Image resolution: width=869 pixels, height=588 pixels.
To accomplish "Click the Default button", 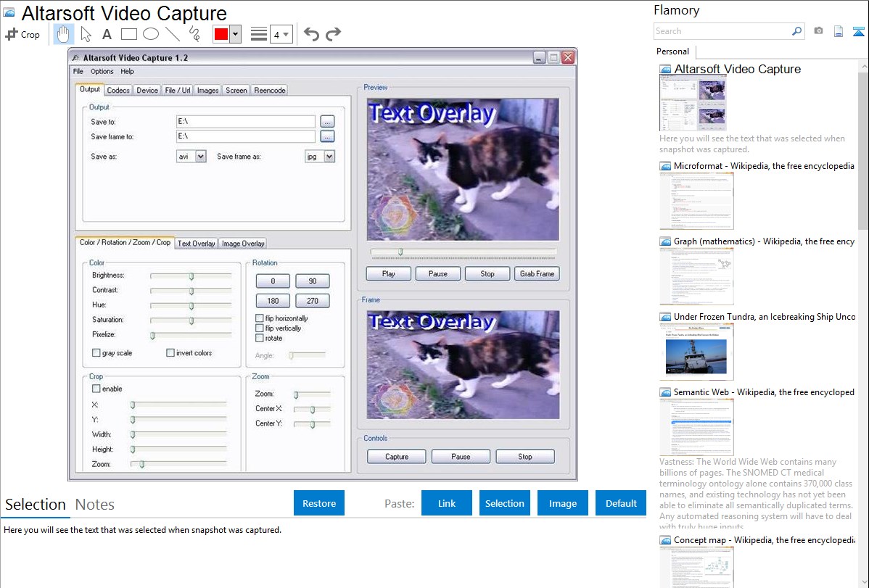I will 621,503.
